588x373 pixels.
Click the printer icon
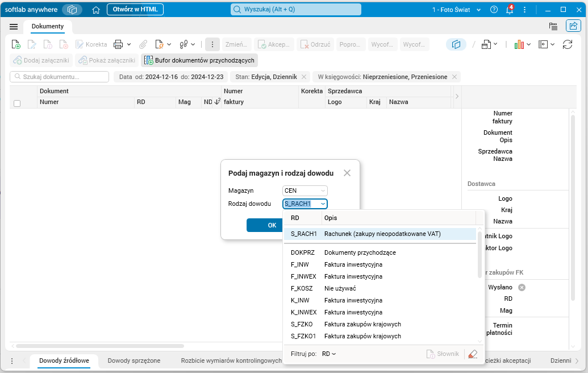[x=118, y=44]
